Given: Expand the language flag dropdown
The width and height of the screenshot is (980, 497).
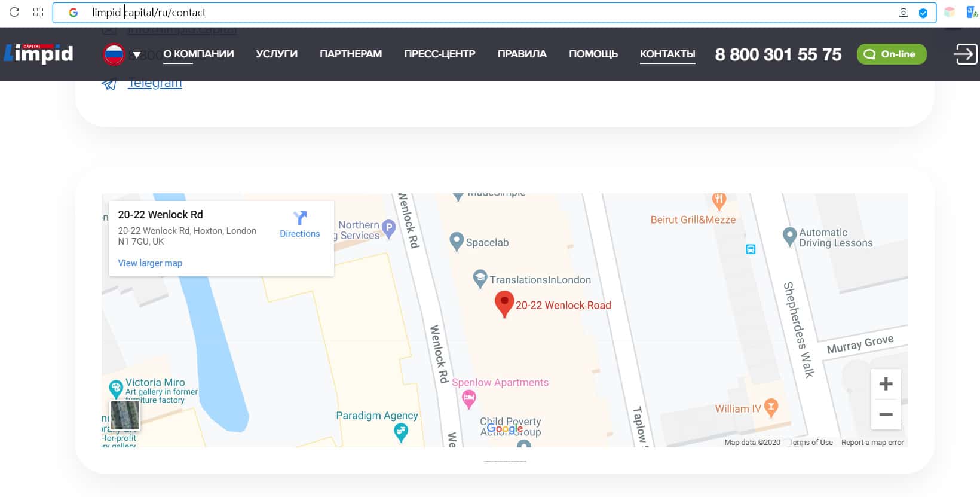Looking at the screenshot, I should click(x=136, y=54).
